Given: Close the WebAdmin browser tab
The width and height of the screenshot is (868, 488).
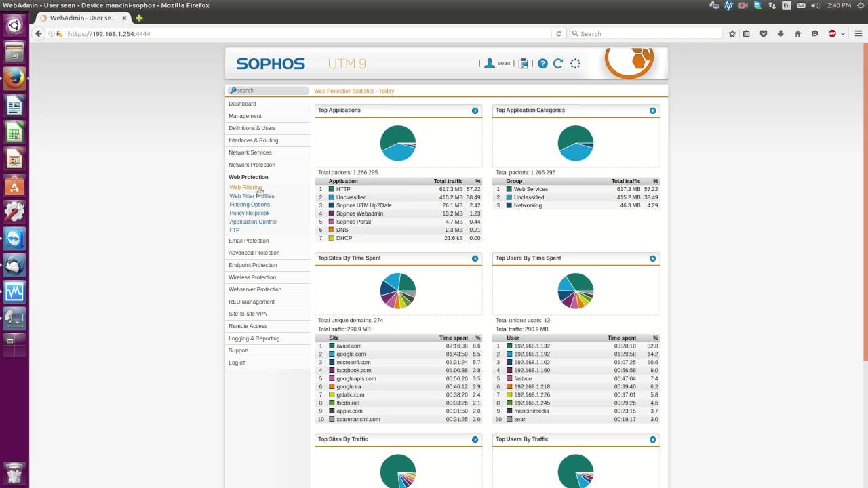Looking at the screenshot, I should 124,18.
